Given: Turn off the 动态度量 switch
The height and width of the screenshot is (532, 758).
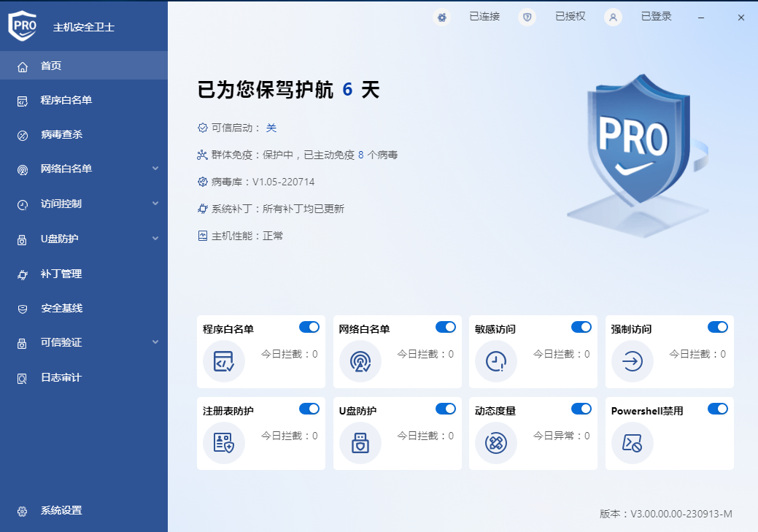Looking at the screenshot, I should [581, 409].
